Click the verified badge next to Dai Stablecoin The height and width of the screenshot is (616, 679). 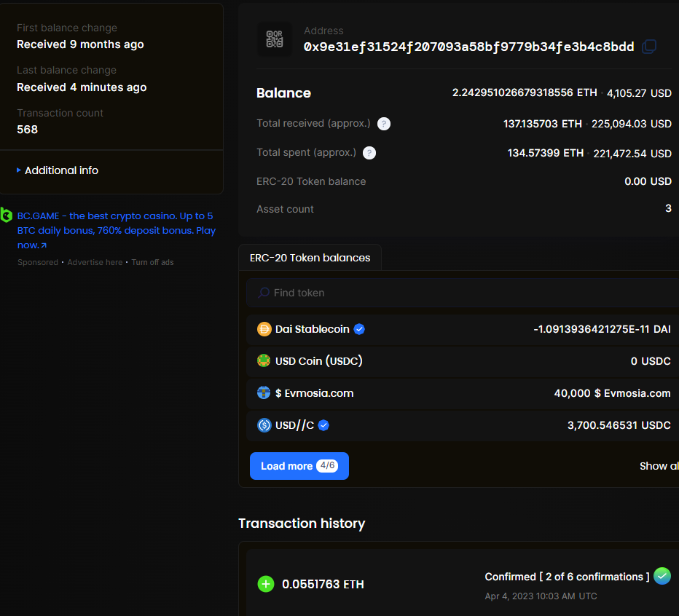coord(359,329)
